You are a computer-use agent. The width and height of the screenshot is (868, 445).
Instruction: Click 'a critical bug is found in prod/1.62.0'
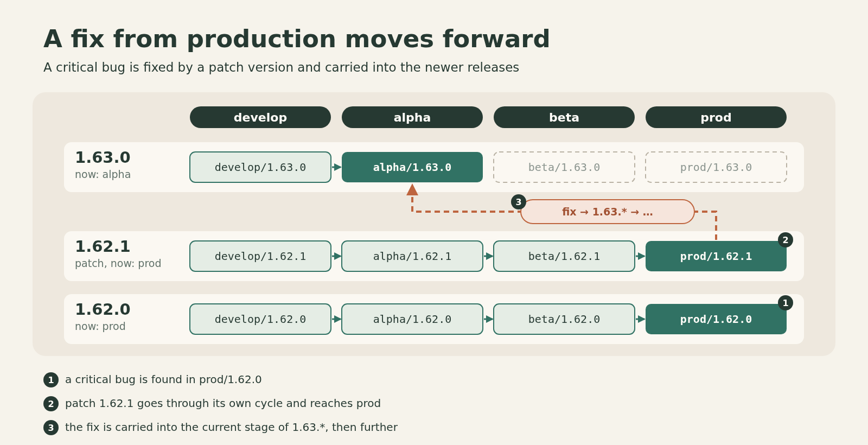tap(163, 380)
